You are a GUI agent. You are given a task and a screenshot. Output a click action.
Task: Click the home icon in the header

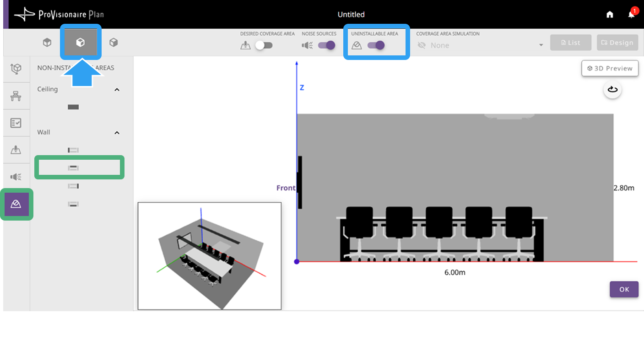pos(610,15)
